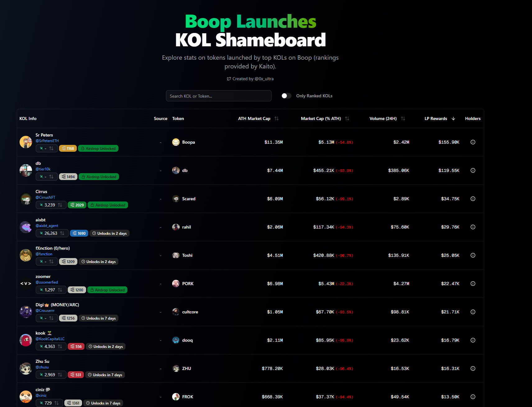Screen dimensions: 532x407
Task: Show holders info for FROK row
Action: pos(473,397)
